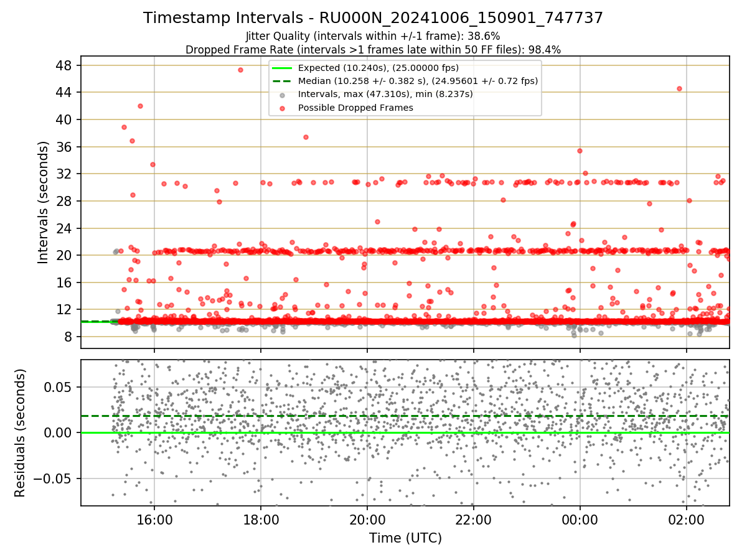Click the 'Residuals (seconds)' y-axis label
Image resolution: width=747 pixels, height=560 pixels.
click(x=21, y=432)
